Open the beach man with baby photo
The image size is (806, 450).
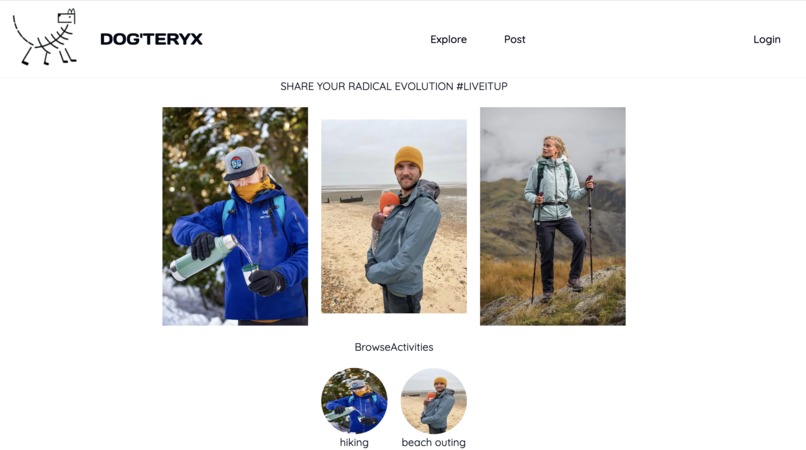click(x=394, y=216)
